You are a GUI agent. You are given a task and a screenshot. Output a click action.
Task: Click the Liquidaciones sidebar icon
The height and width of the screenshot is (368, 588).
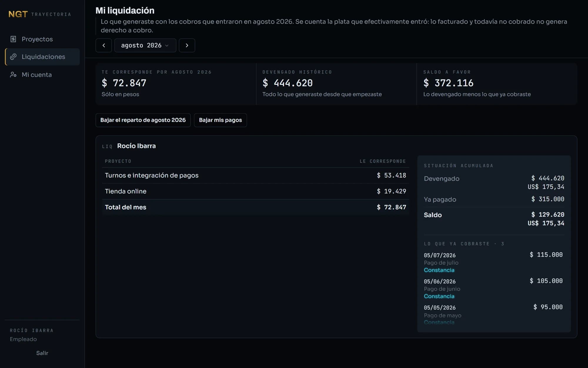(x=13, y=57)
